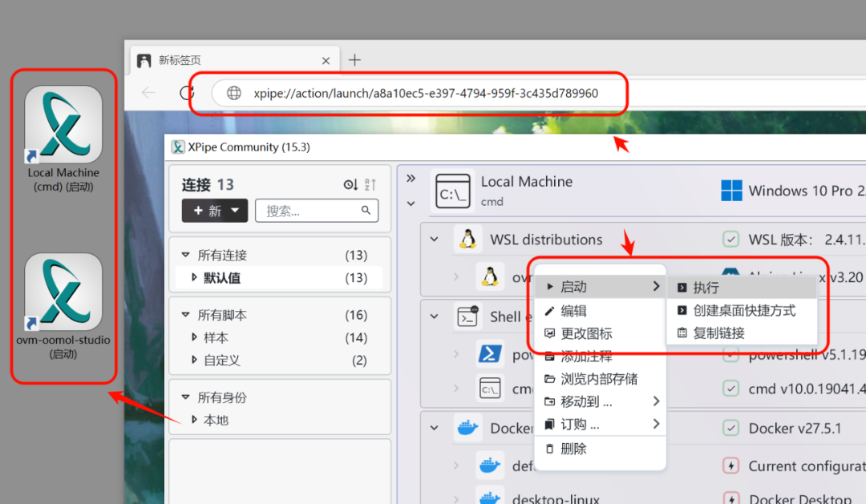Click the PowerShell entry icon
Screen dimensions: 866x504
490,354
